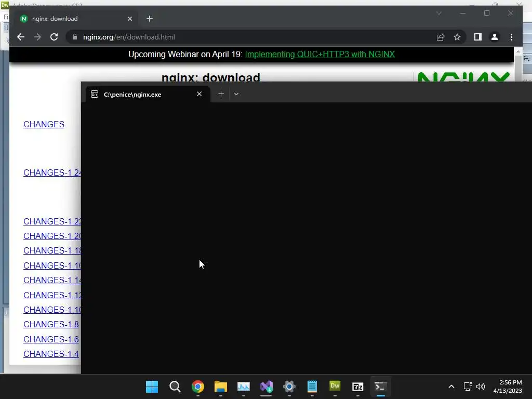Reload the nginx download page
The height and width of the screenshot is (399, 532).
[54, 37]
